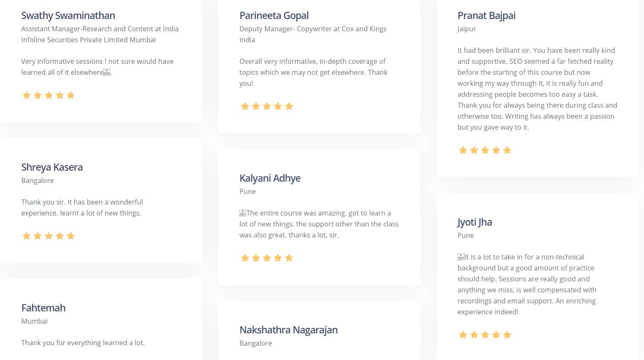The width and height of the screenshot is (644, 360).
Task: Click the Jaipur location under Pranat Bajpai
Action: (467, 29)
